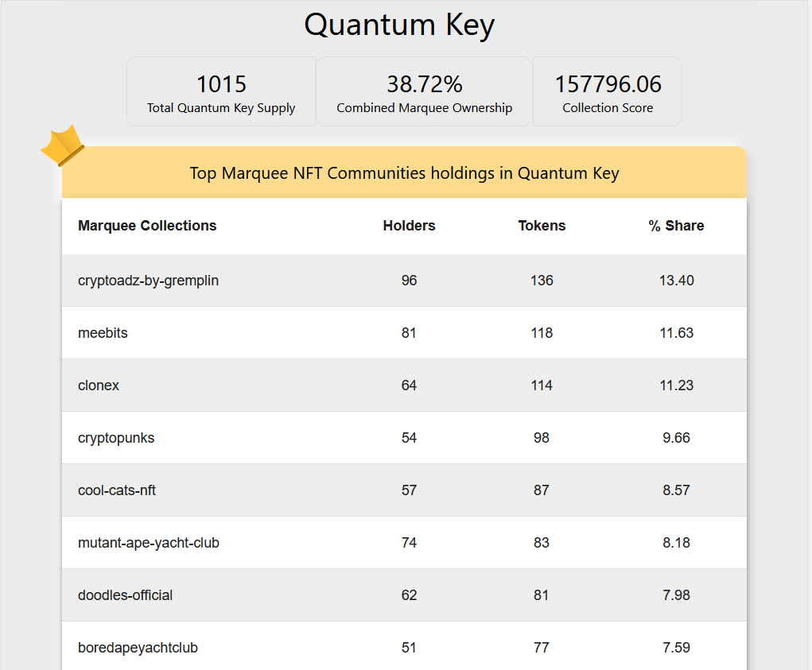Image resolution: width=812 pixels, height=670 pixels.
Task: Click holders count 51 for boredapeyachtclub
Action: pos(409,648)
